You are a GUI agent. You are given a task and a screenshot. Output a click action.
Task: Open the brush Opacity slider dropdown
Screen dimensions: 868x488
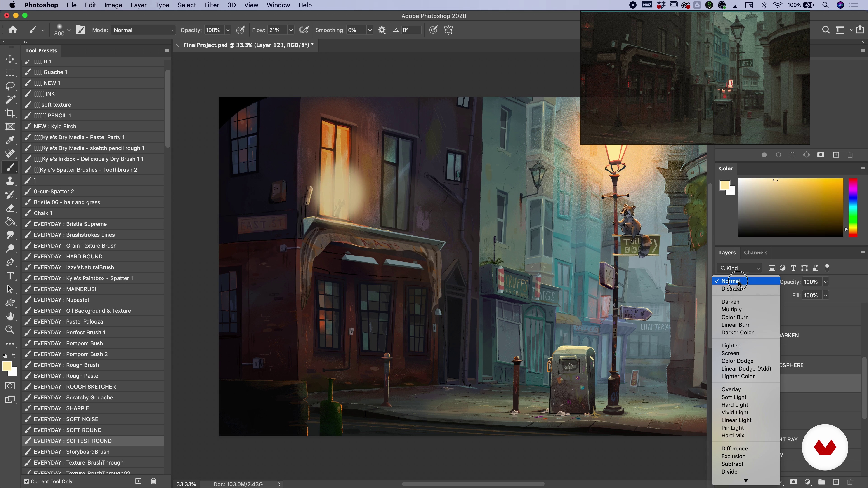[x=227, y=30]
